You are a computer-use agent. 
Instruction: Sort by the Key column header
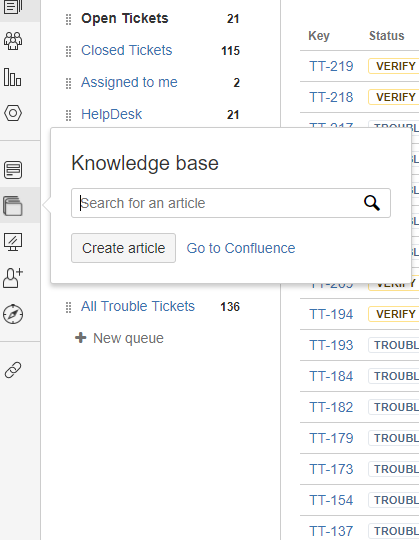click(x=319, y=36)
